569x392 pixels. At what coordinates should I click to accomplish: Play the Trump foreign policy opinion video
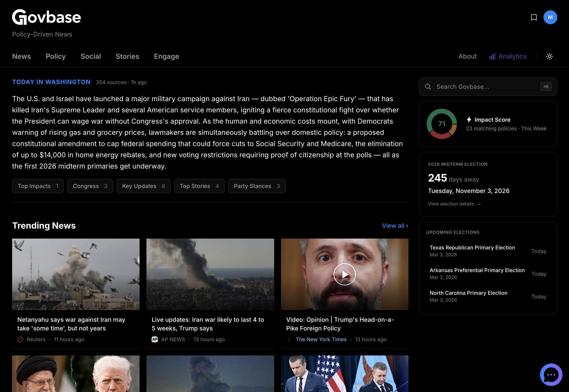pyautogui.click(x=344, y=274)
